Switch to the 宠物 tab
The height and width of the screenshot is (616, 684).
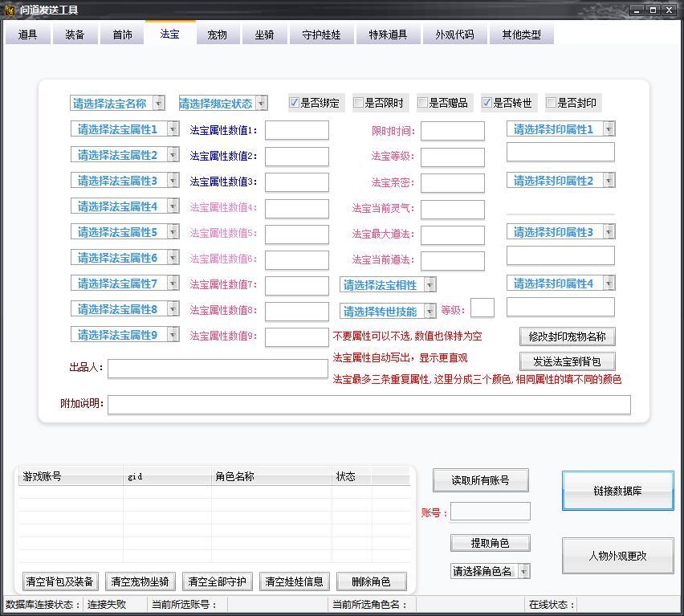(x=217, y=35)
